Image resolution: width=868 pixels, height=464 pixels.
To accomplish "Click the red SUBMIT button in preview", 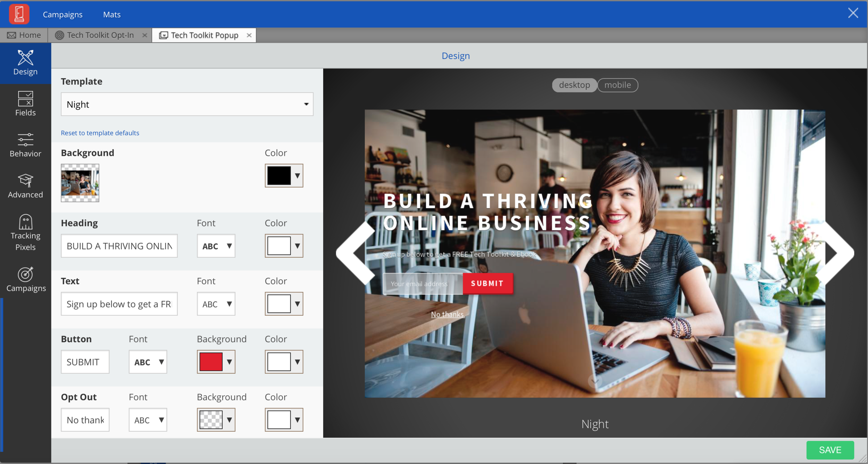I will (x=488, y=283).
